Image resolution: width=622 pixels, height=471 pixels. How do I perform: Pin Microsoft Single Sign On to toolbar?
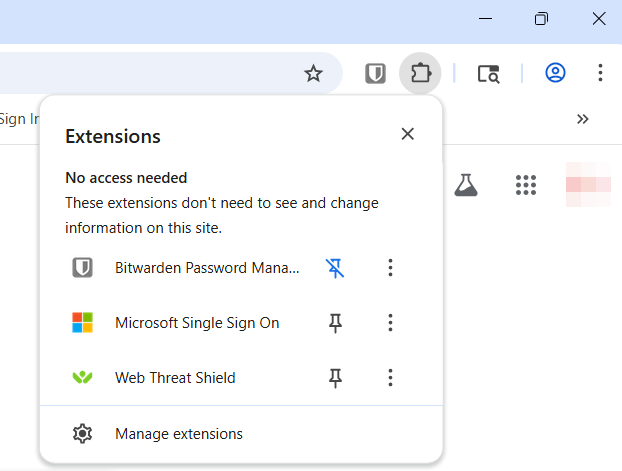(x=335, y=322)
